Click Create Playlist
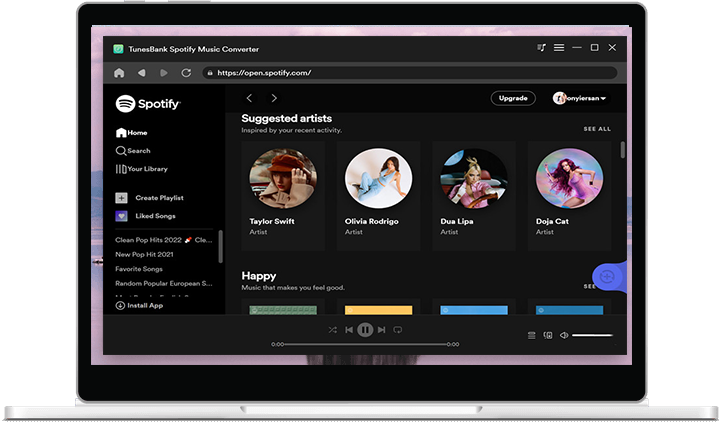Image resolution: width=722 pixels, height=423 pixels. pos(159,198)
